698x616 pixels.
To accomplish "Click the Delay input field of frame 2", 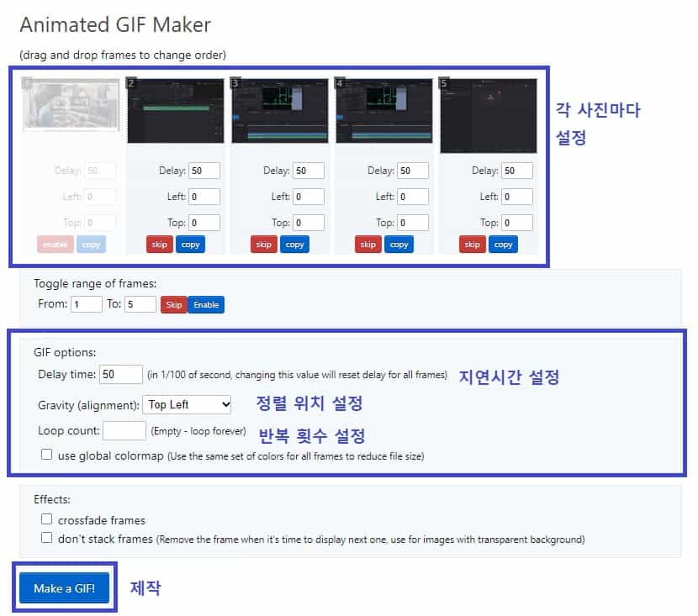I will [x=204, y=170].
